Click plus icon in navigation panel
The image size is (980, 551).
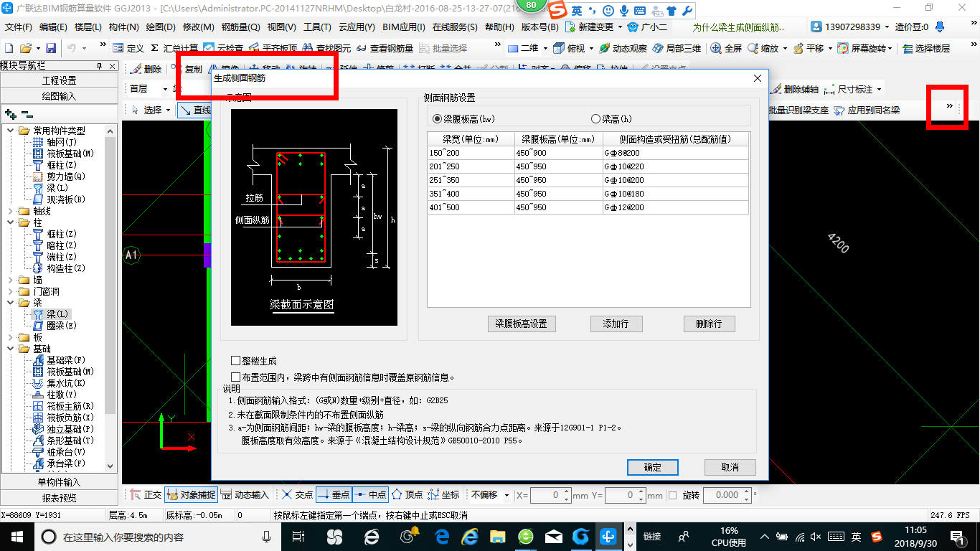point(10,114)
